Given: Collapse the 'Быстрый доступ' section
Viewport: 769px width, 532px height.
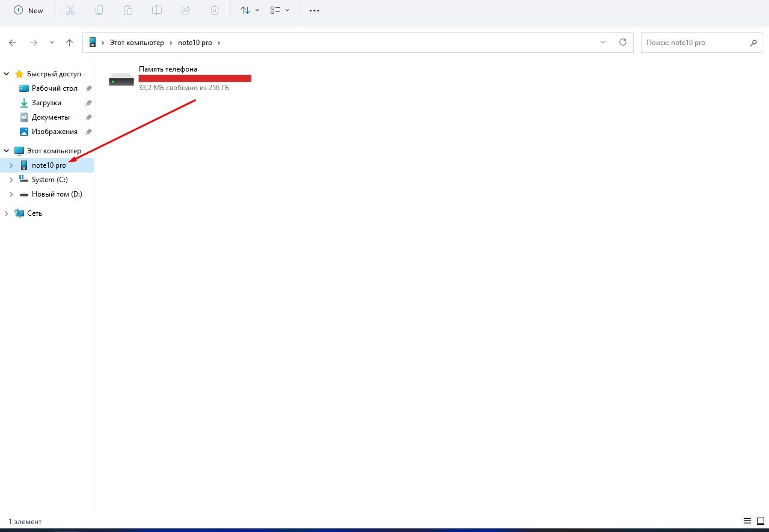Looking at the screenshot, I should (7, 74).
